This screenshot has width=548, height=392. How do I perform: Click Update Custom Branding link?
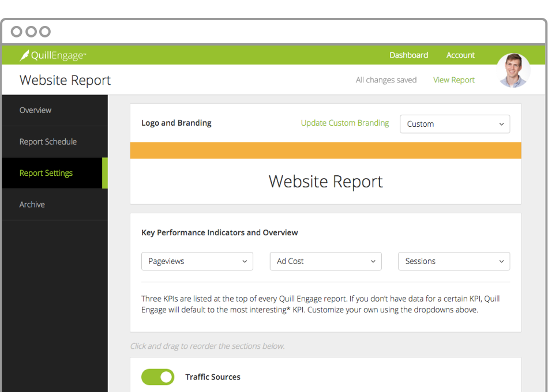point(344,123)
